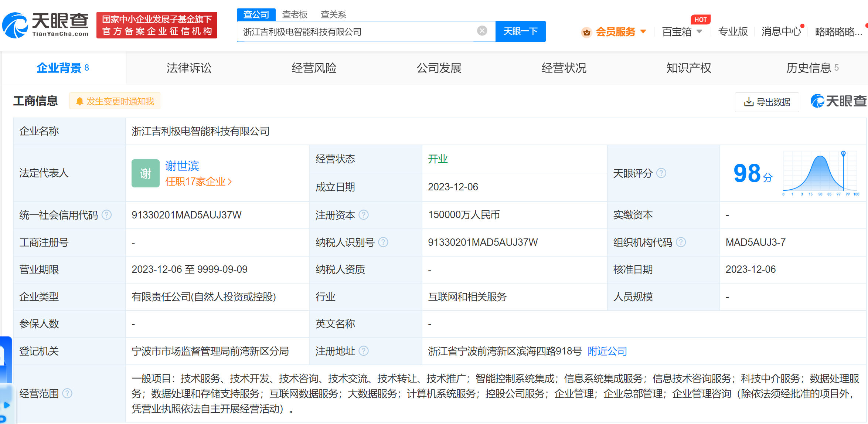Open the 知识产权 tab

tap(689, 68)
